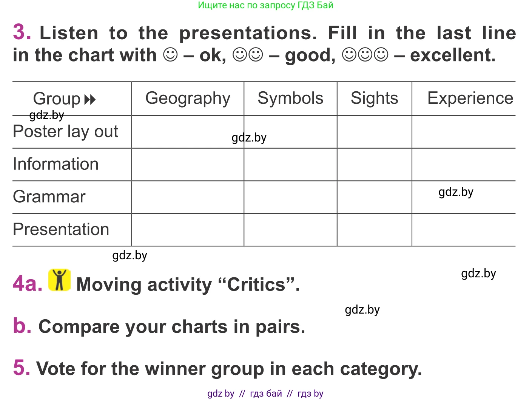The width and height of the screenshot is (532, 400).
Task: Click the double smiley before 'good'
Action: pyautogui.click(x=248, y=55)
